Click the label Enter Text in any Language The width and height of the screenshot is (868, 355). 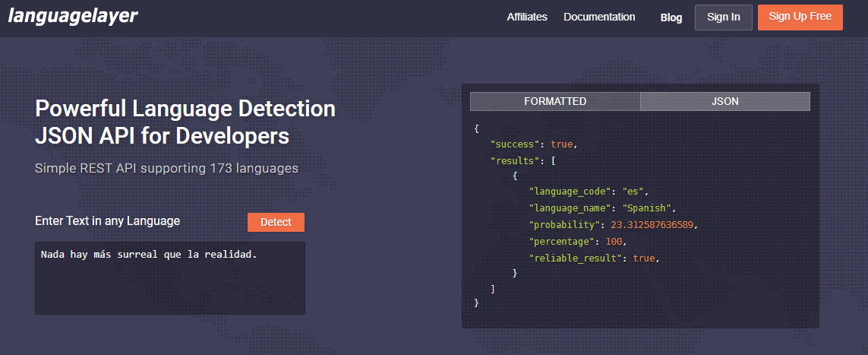click(x=107, y=220)
